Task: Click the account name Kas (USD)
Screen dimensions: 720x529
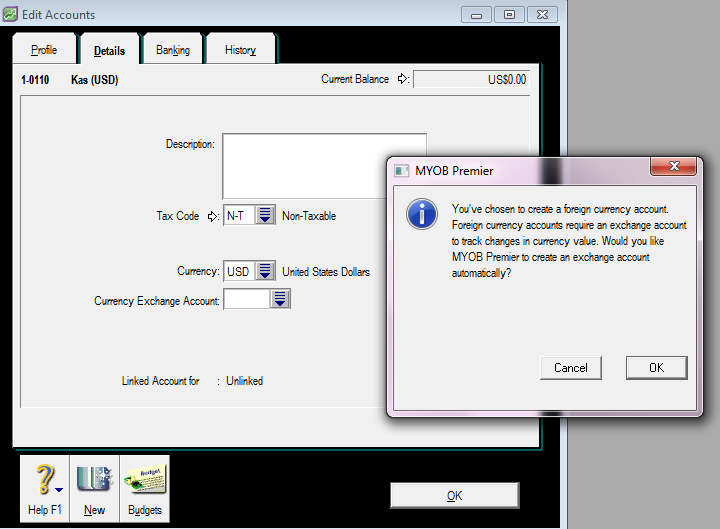Action: [x=95, y=80]
